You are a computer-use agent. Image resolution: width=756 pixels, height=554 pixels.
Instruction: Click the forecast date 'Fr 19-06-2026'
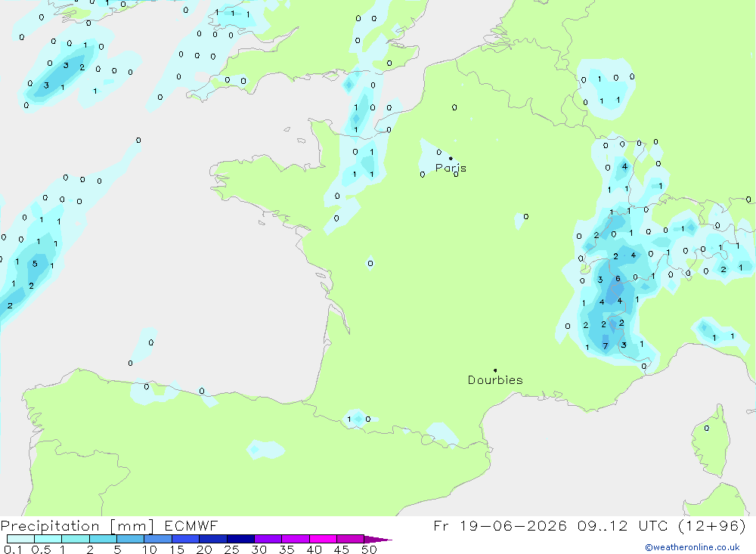point(500,525)
